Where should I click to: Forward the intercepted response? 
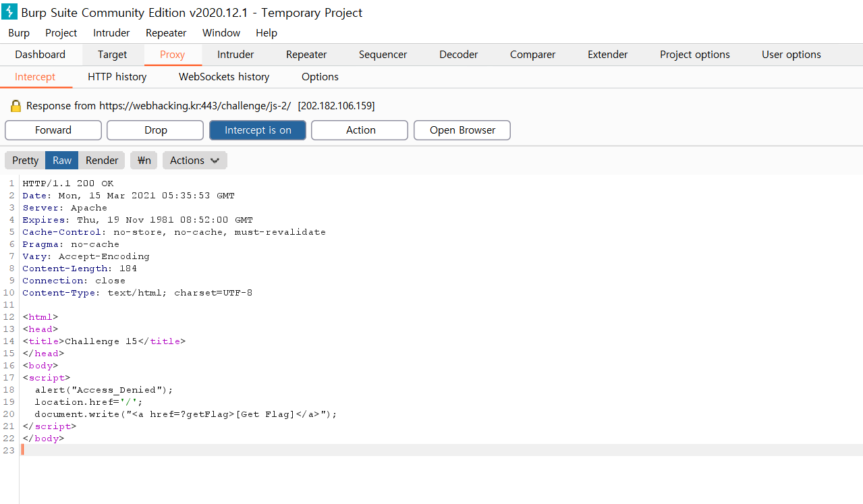(53, 130)
